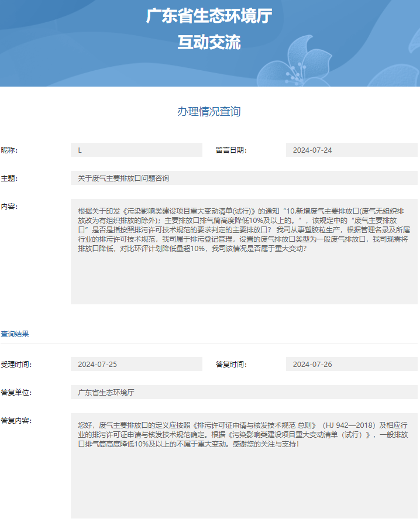
Task: Click the 留言日期 label
Action: tap(231, 150)
